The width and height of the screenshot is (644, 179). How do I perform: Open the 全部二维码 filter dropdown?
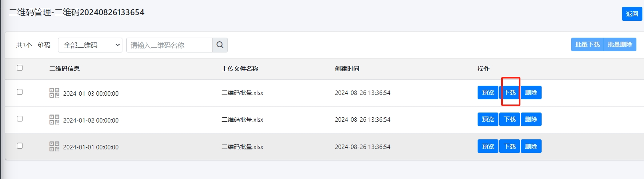90,45
